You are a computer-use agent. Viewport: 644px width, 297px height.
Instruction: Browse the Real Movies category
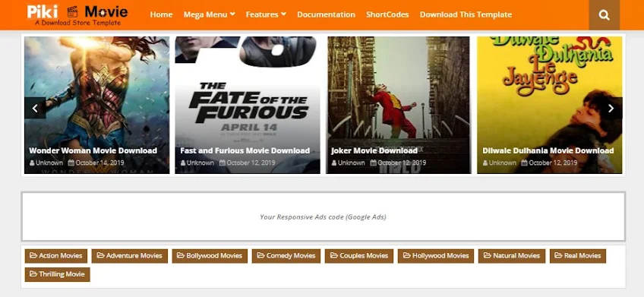coord(578,255)
